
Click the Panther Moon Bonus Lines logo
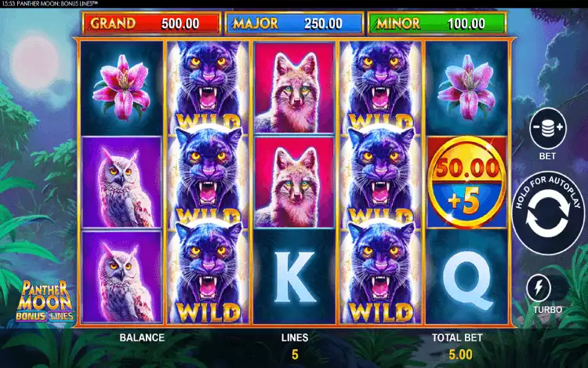pyautogui.click(x=45, y=301)
